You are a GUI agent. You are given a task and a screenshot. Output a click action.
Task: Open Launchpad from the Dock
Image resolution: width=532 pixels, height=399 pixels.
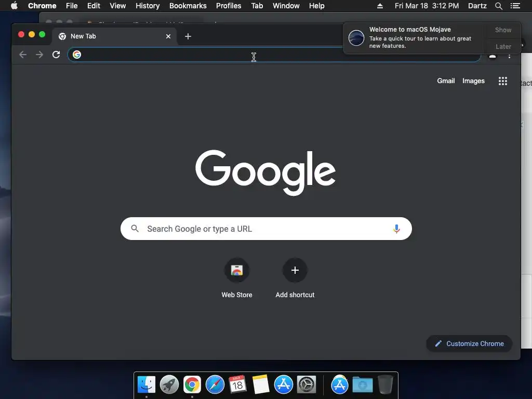pyautogui.click(x=169, y=384)
